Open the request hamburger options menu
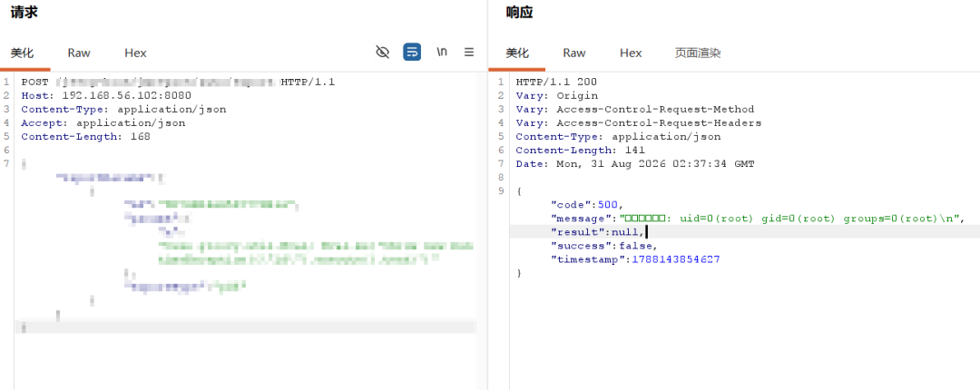980x390 pixels. click(x=469, y=52)
